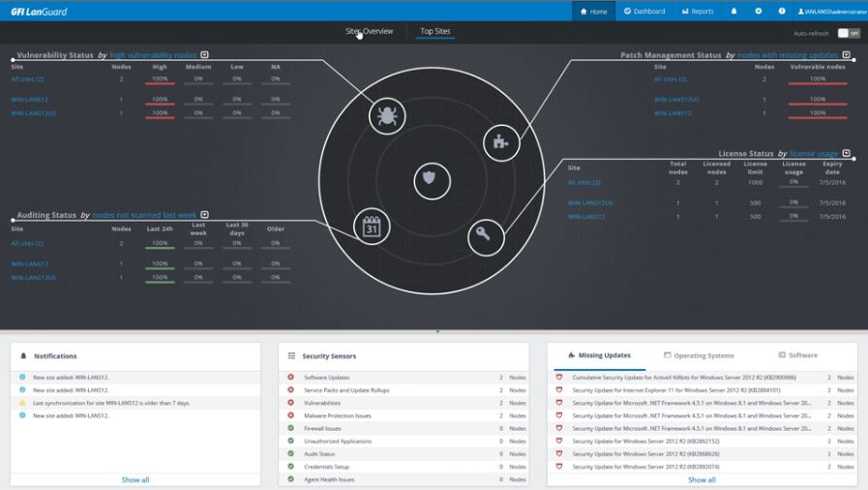
Task: Open the Home menu
Action: (x=593, y=11)
